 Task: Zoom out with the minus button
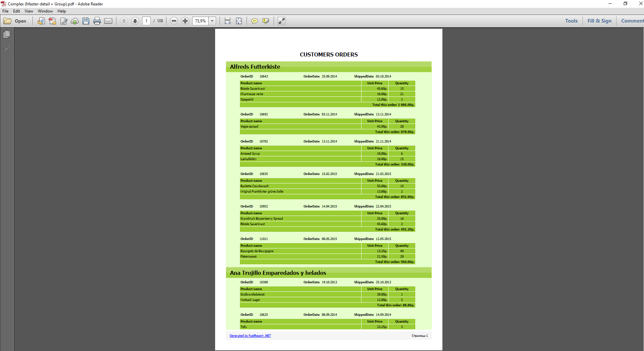[174, 21]
